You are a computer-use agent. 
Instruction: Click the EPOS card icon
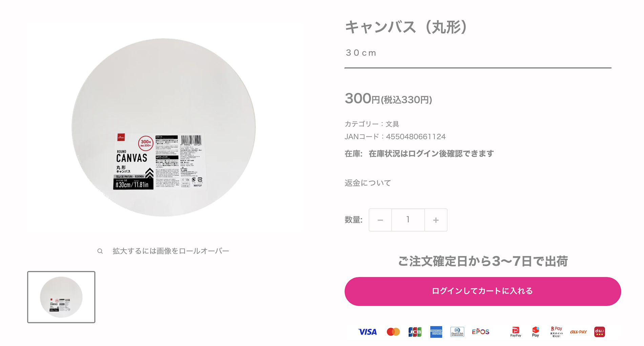(x=480, y=332)
